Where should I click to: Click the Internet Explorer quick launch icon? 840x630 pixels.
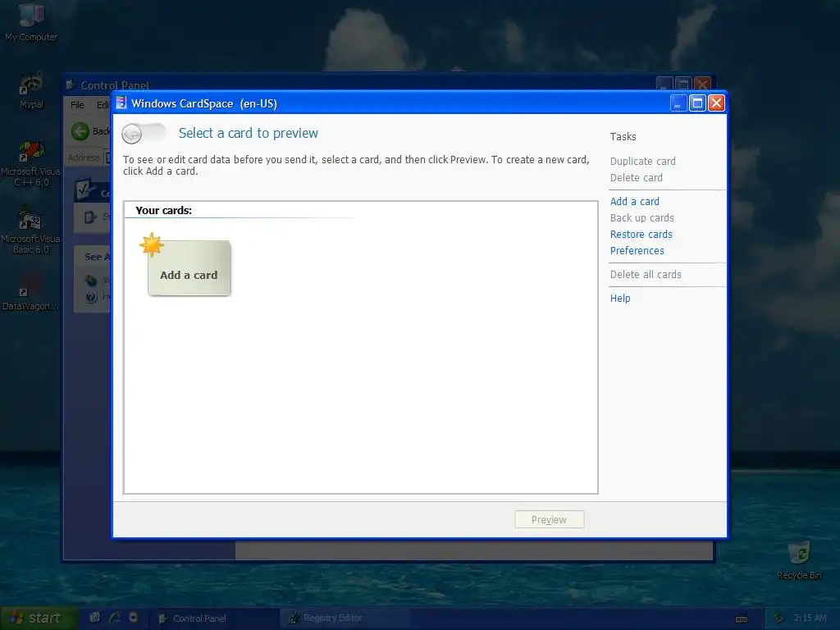115,619
